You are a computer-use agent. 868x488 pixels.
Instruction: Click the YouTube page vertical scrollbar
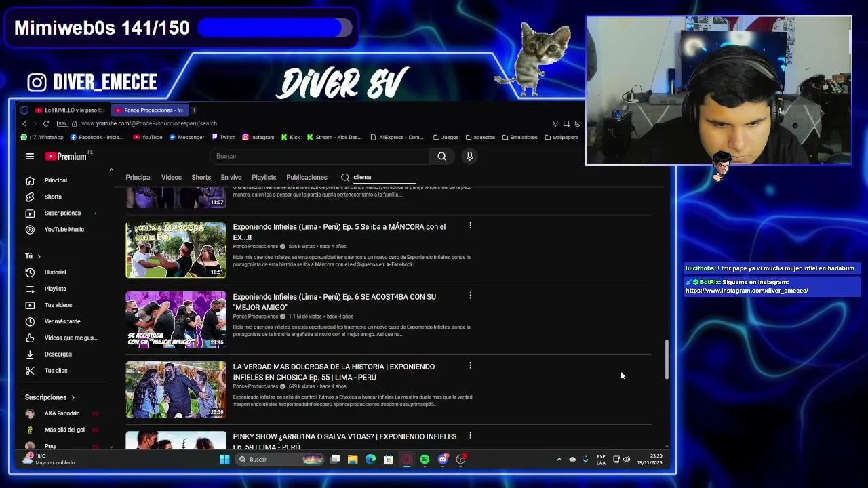667,359
